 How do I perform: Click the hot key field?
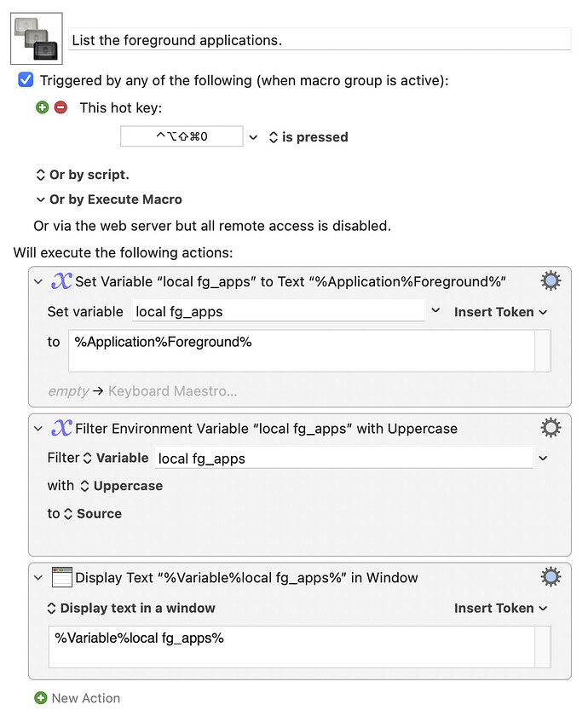[x=182, y=136]
